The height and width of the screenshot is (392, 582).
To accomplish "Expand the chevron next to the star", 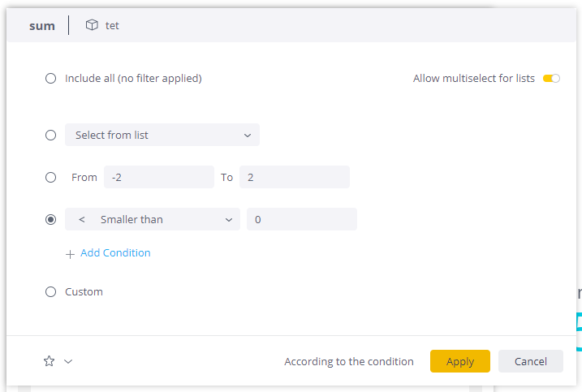I will coord(68,361).
